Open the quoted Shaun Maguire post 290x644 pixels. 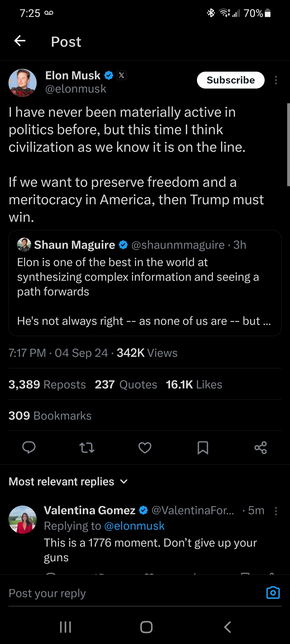coord(145,283)
